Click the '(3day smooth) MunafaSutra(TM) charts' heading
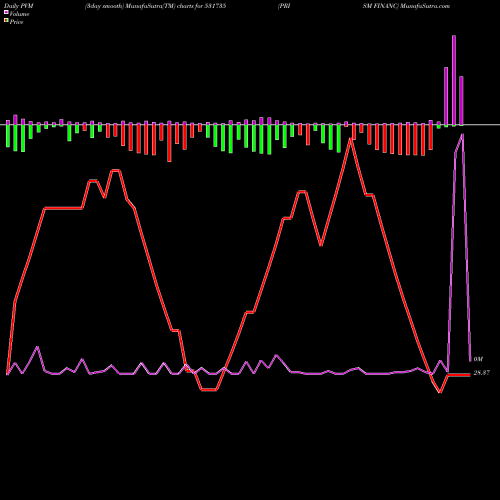 pyautogui.click(x=139, y=6)
